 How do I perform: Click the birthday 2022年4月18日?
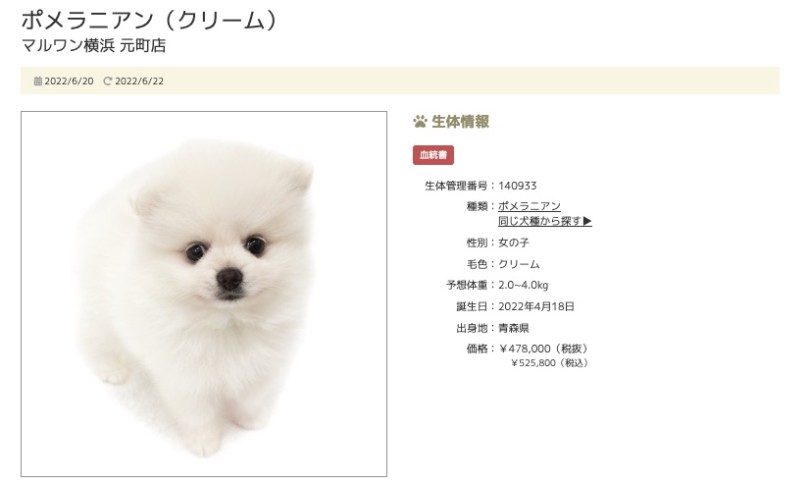coord(536,307)
